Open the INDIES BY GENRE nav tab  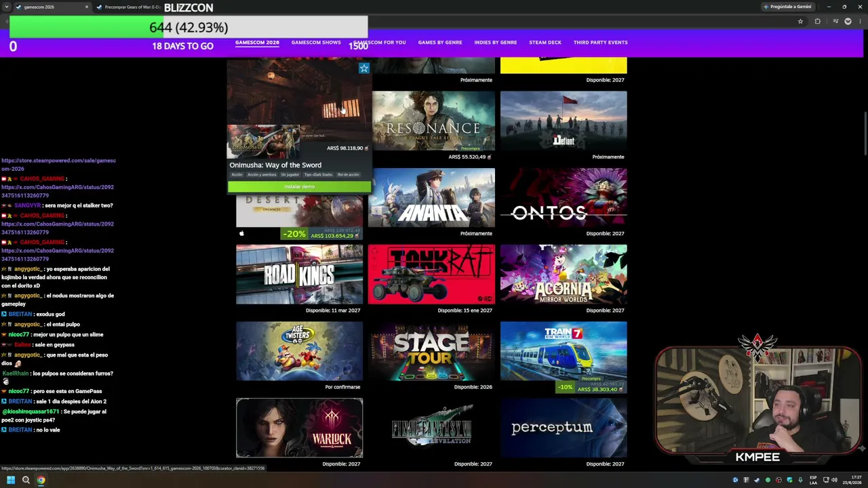pyautogui.click(x=496, y=43)
